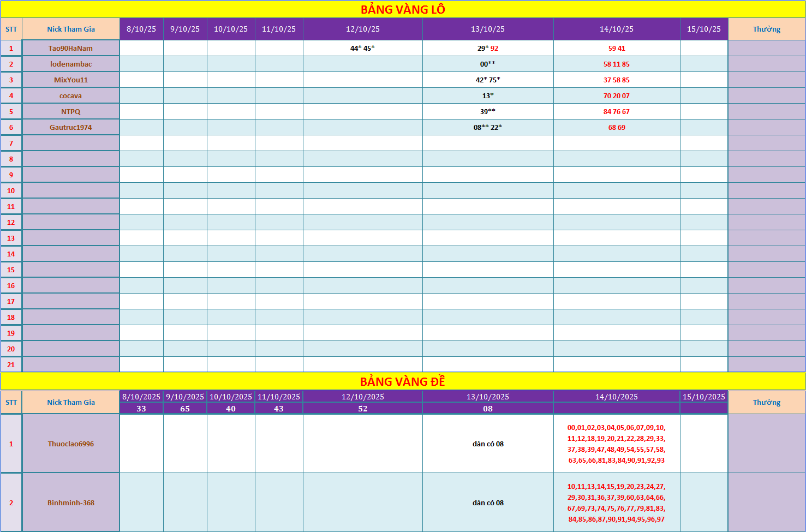Click Binhminh-368's number list for 14/10/2025
Image resolution: width=806 pixels, height=532 pixels.
(x=617, y=503)
